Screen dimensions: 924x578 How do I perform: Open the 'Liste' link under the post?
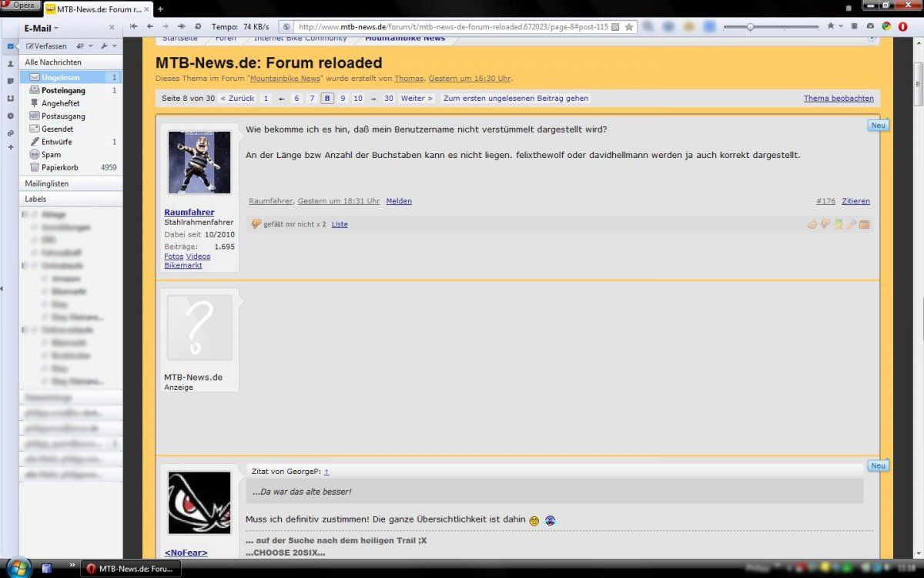340,224
